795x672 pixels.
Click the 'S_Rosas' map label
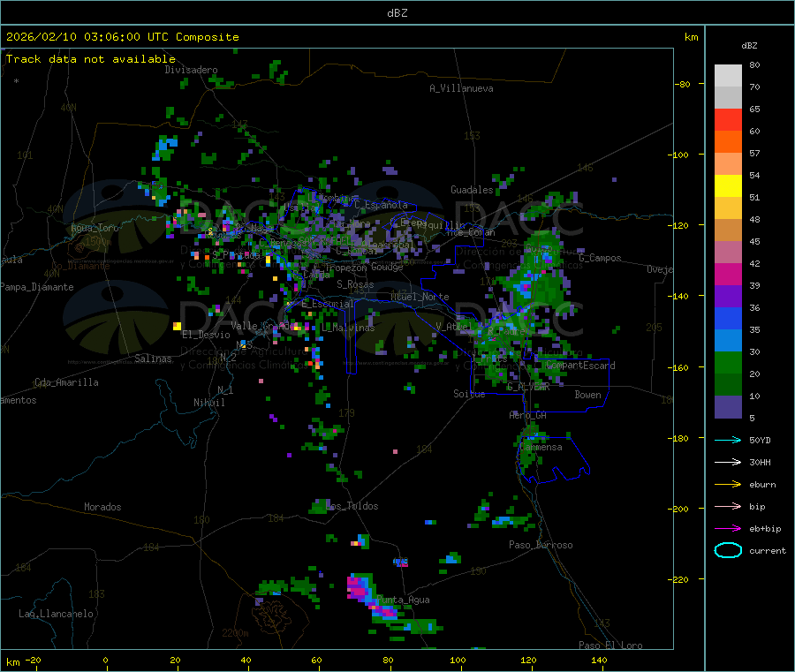(355, 284)
